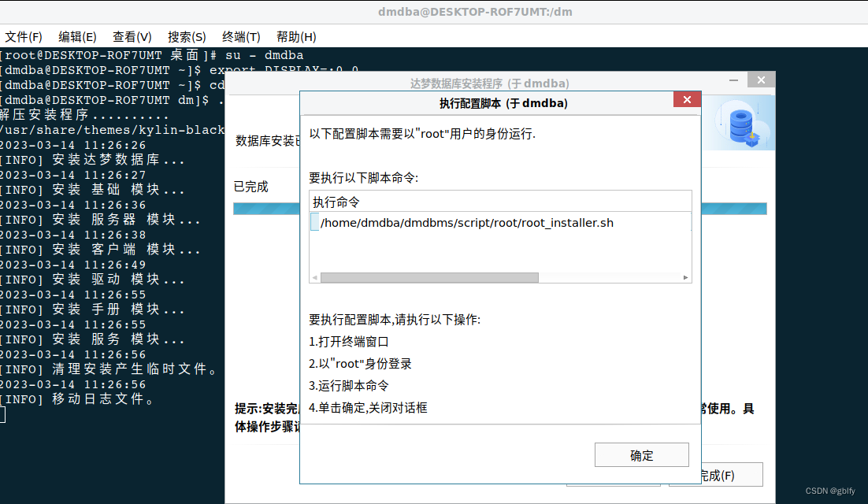This screenshot has height=504, width=868.
Task: Click the right scroll arrow of command list
Action: pyautogui.click(x=686, y=277)
